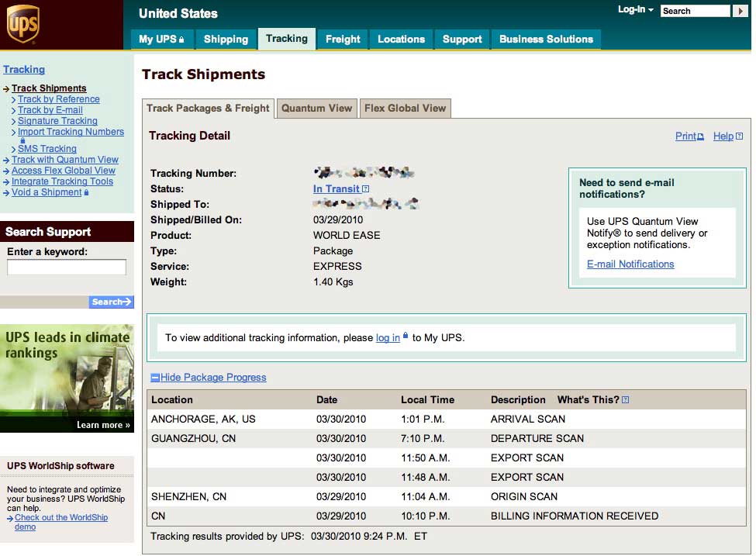This screenshot has height=556, width=756.
Task: Click the lock icon under Import Tracking Numbers
Action: pos(22,140)
